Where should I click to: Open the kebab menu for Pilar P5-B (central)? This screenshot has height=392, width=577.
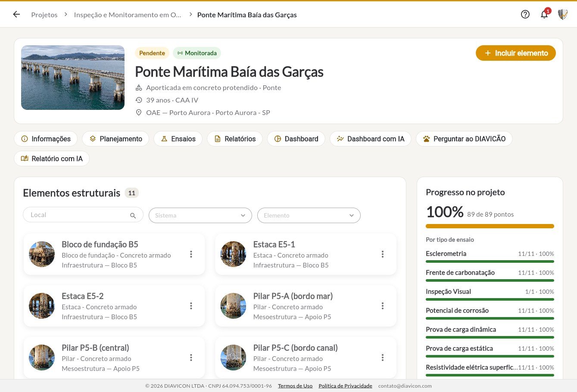191,358
